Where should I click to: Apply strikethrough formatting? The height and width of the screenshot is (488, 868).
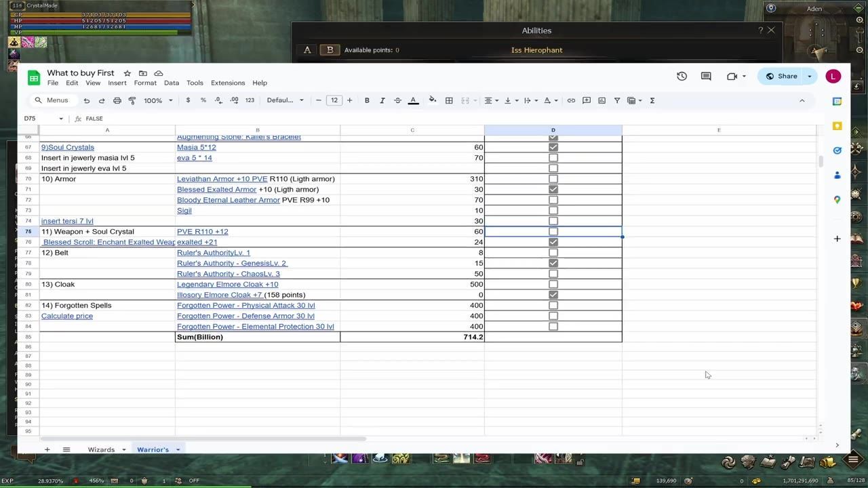pos(398,100)
